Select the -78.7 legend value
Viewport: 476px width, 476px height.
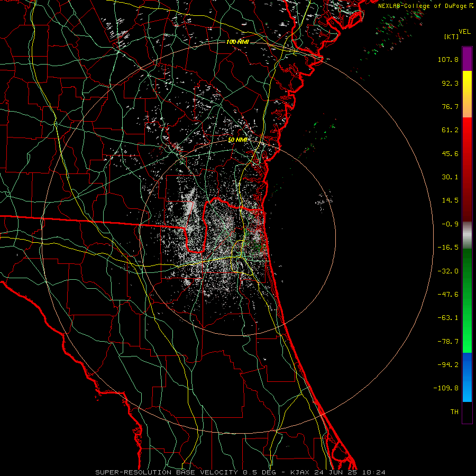(448, 342)
